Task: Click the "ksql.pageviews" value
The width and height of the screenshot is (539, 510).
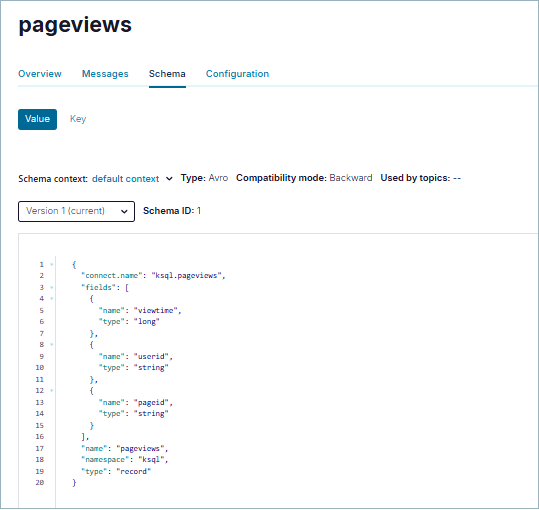Action: point(187,276)
